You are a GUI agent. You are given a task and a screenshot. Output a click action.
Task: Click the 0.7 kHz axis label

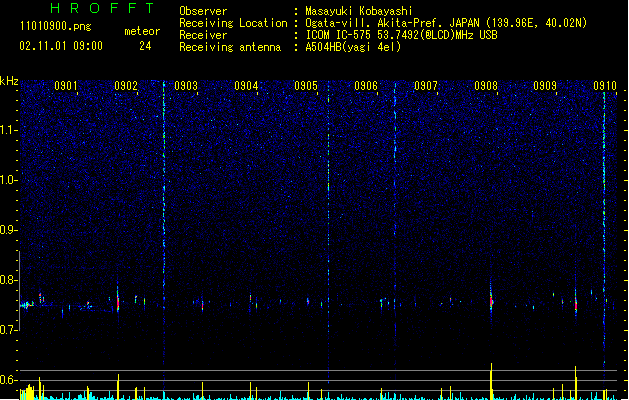(9, 330)
